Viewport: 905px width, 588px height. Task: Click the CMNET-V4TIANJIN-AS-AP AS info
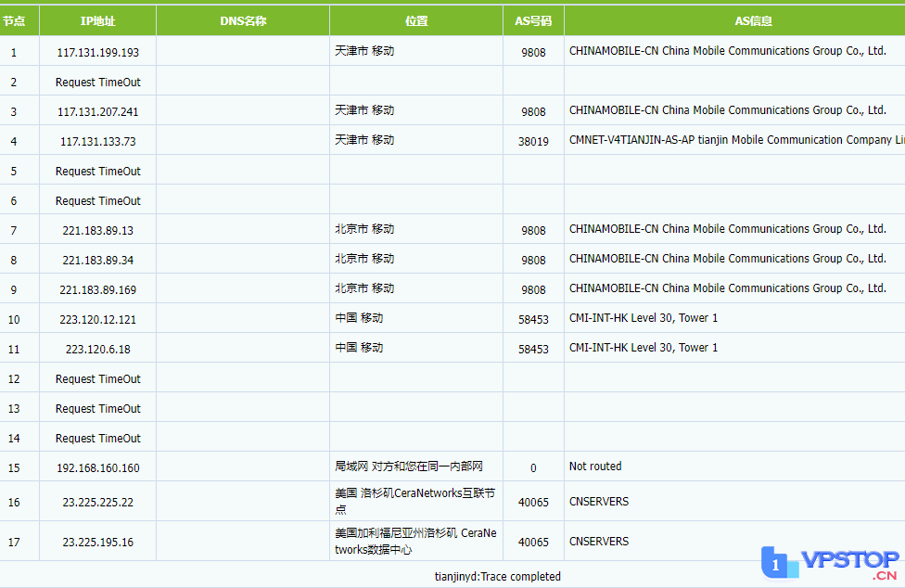737,140
